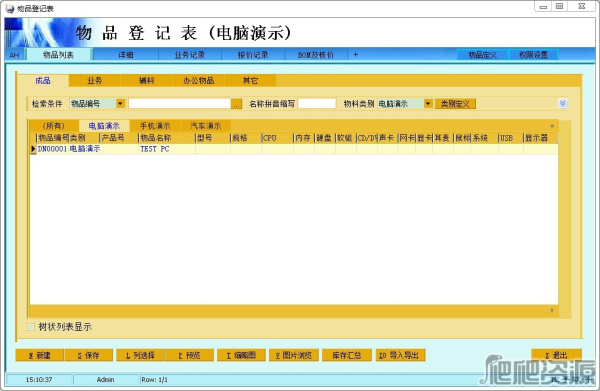Click into the search text field next to 物品编号
Image resolution: width=600 pixels, height=391 pixels.
[179, 104]
